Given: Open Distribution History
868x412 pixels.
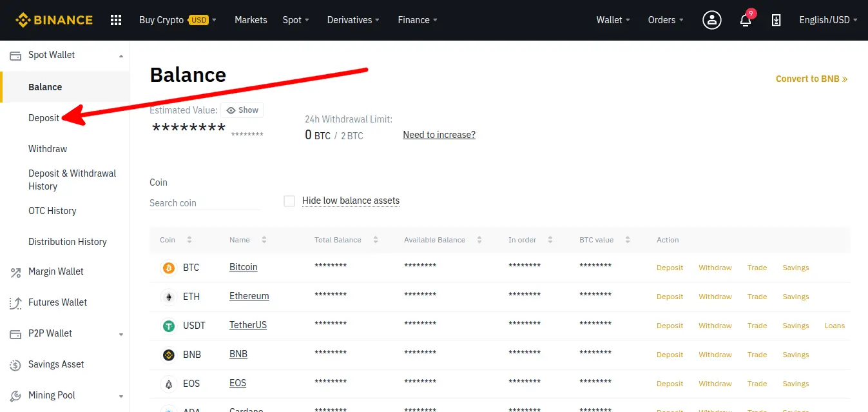Looking at the screenshot, I should click(x=68, y=242).
